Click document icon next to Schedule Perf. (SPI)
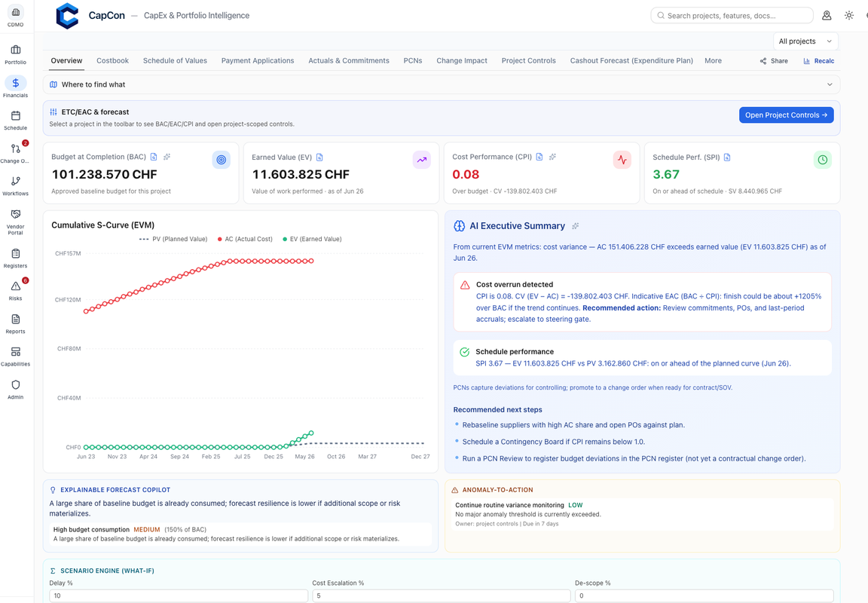The height and width of the screenshot is (603, 868). pyautogui.click(x=727, y=158)
